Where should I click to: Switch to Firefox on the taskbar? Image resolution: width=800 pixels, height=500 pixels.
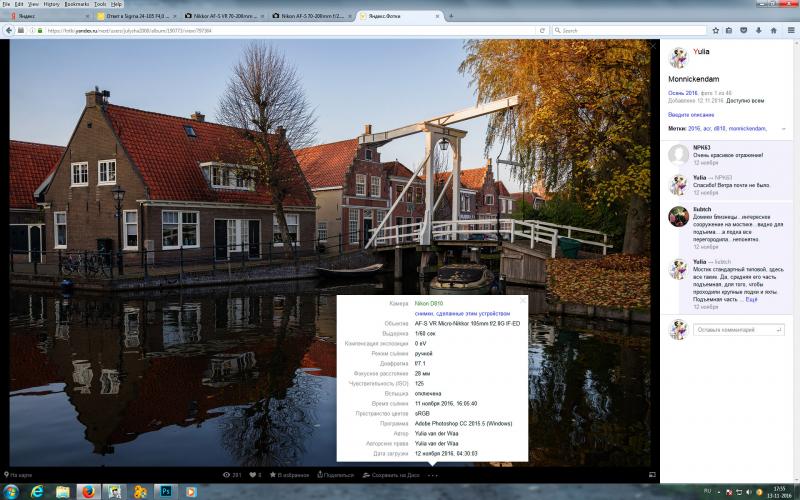point(89,492)
